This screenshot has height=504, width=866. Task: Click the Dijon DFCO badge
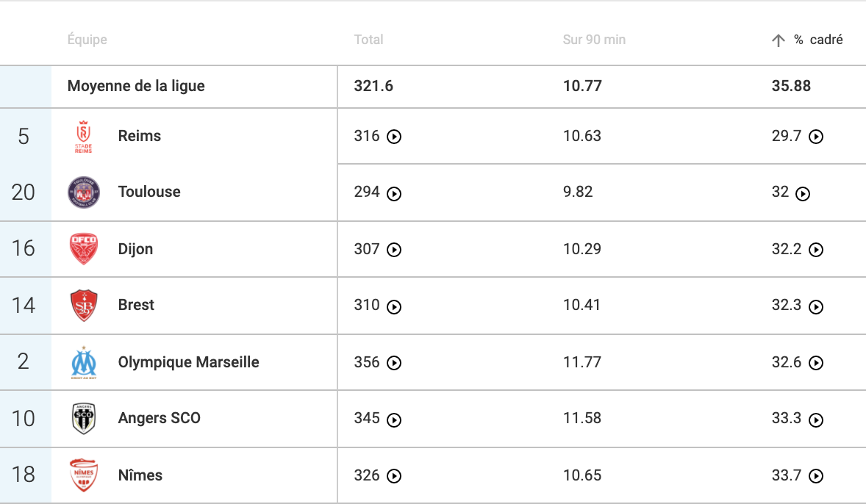tap(83, 248)
